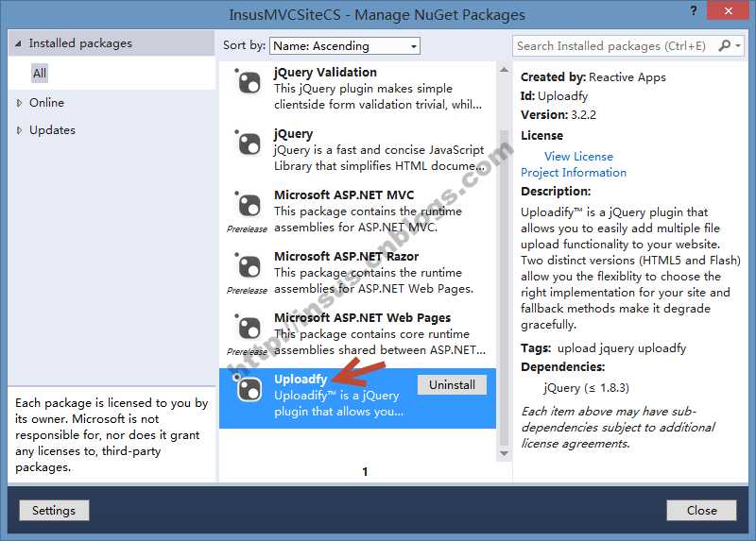Click the Uninstall button for Uploadfy

[x=452, y=385]
